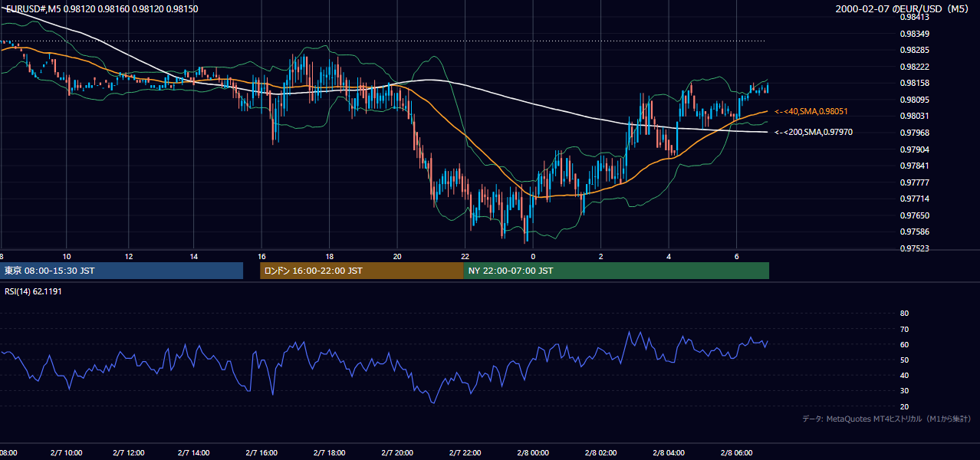
Task: Click the 2/7 10:00 bottom time label
Action: (65, 452)
